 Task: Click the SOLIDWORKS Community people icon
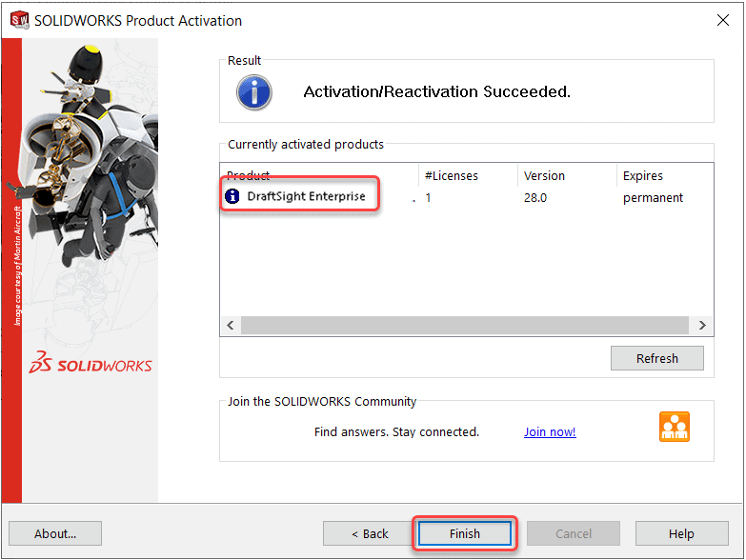click(675, 427)
